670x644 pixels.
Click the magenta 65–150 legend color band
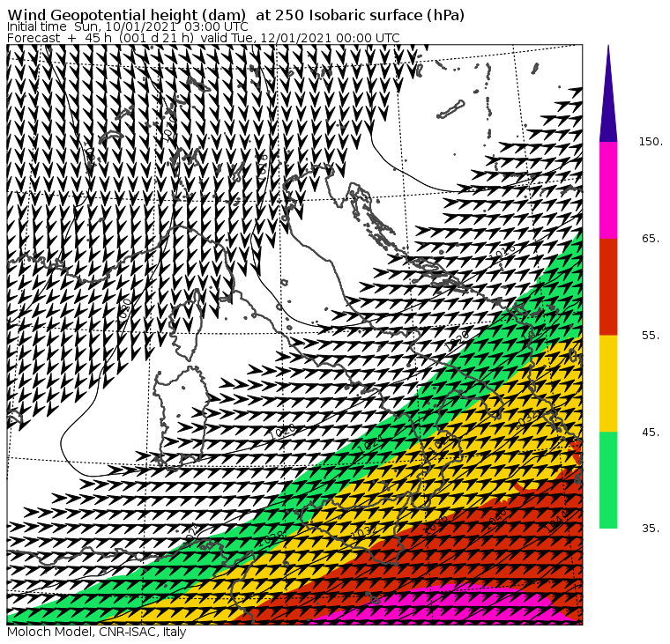tap(608, 190)
